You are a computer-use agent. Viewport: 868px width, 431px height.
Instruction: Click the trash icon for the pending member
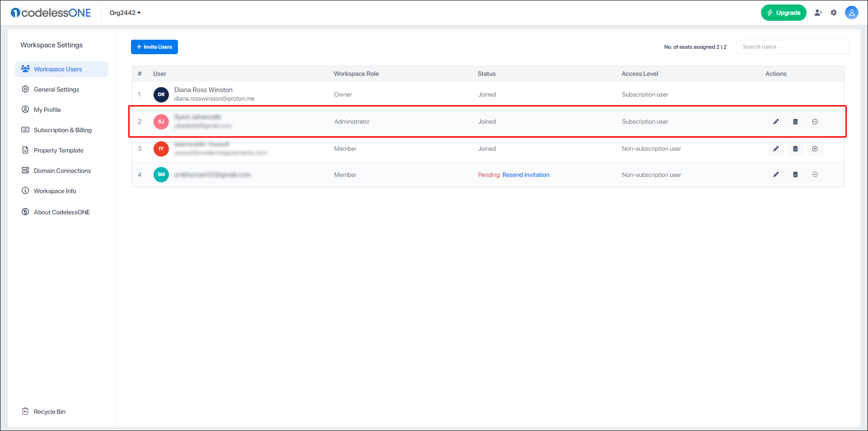pyautogui.click(x=795, y=175)
